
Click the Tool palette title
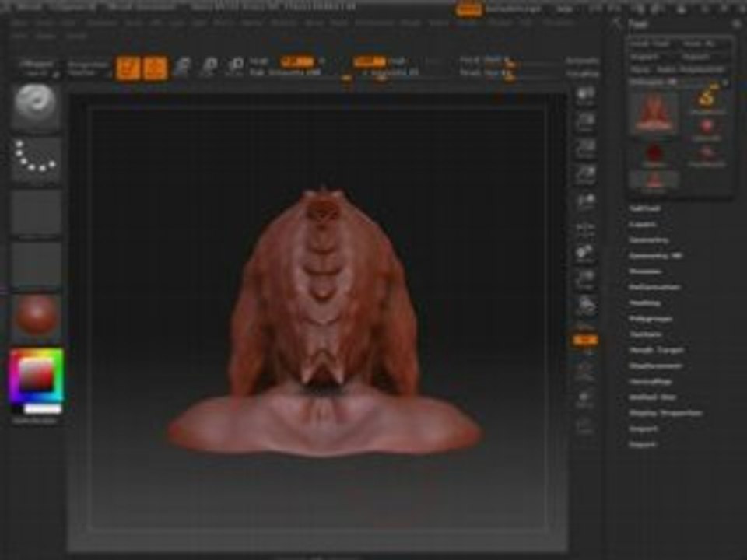[x=637, y=23]
